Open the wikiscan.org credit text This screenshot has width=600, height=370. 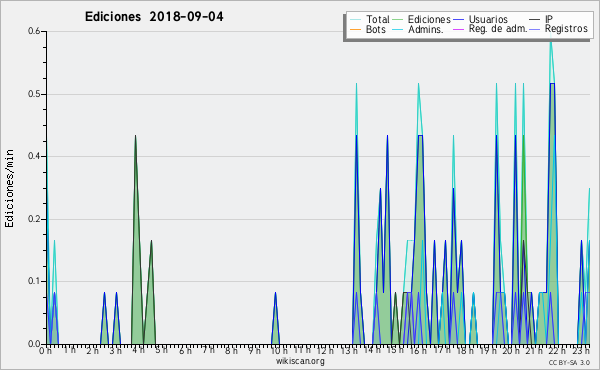(300, 361)
